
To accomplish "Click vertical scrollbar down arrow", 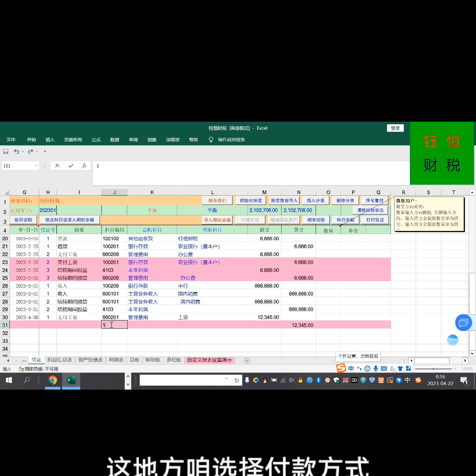I will pyautogui.click(x=472, y=353).
